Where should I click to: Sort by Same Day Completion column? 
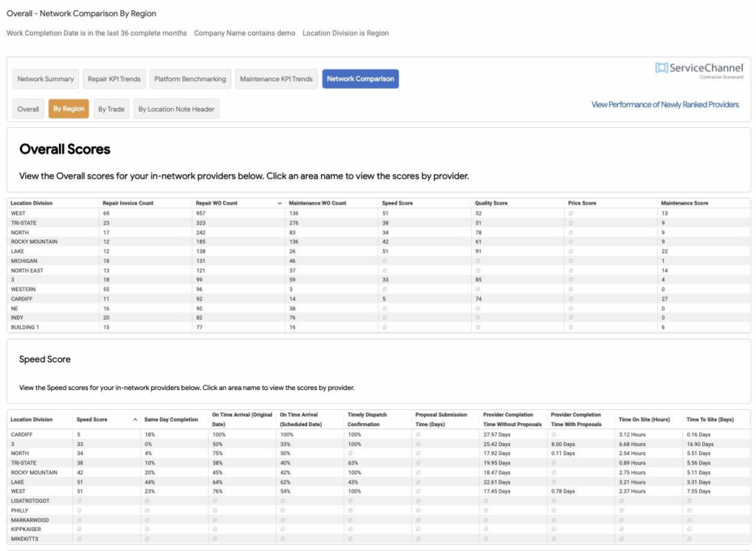[x=171, y=420]
